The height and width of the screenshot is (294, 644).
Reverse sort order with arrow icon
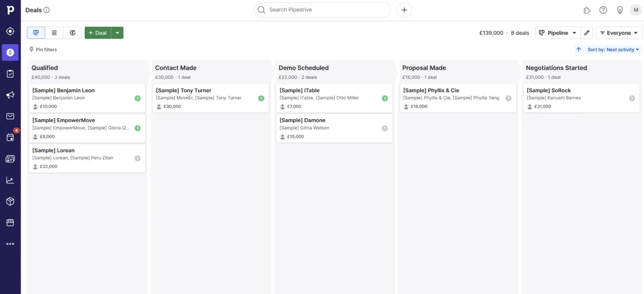578,50
